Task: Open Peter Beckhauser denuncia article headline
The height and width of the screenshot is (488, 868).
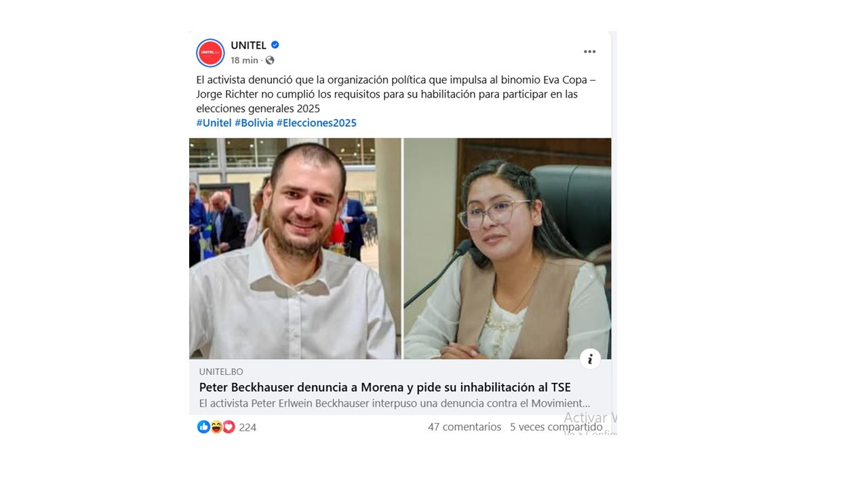Action: pyautogui.click(x=384, y=388)
